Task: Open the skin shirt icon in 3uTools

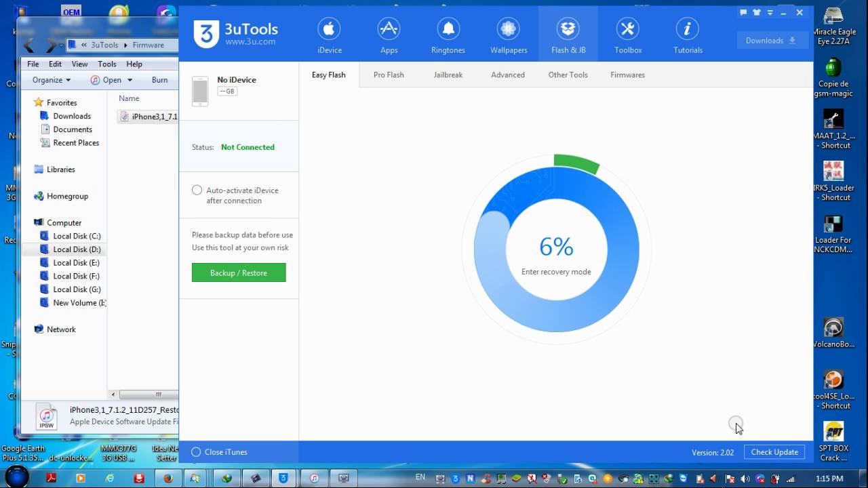Action: pos(757,12)
